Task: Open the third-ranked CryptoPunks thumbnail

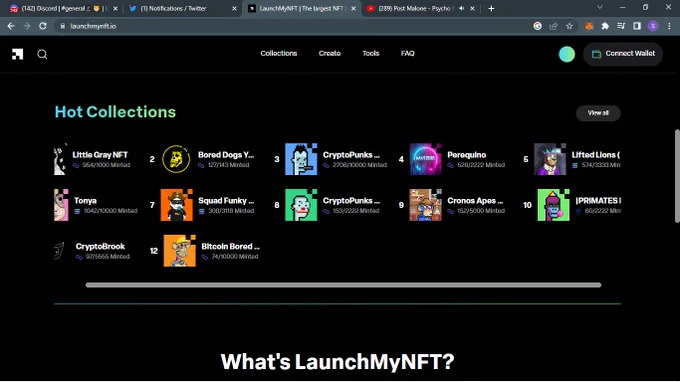Action: pos(301,159)
